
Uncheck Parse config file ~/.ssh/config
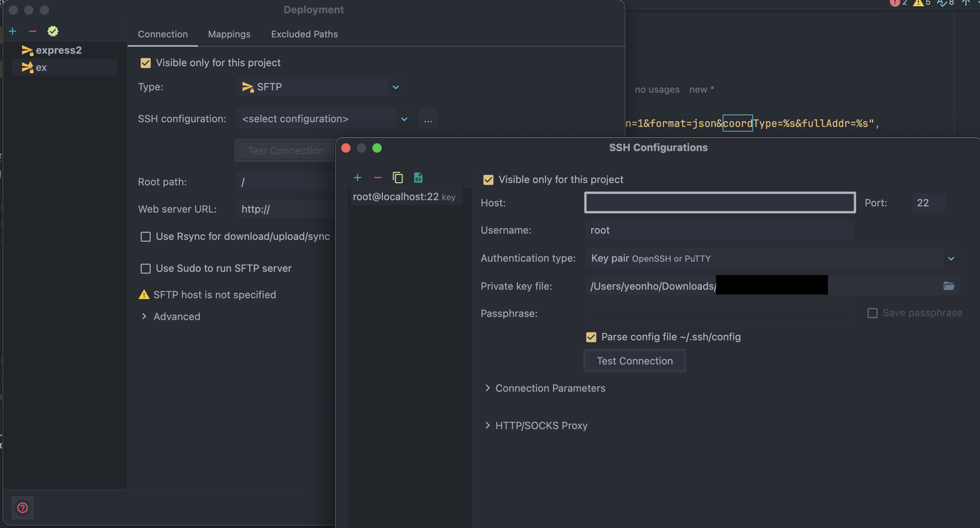point(591,337)
